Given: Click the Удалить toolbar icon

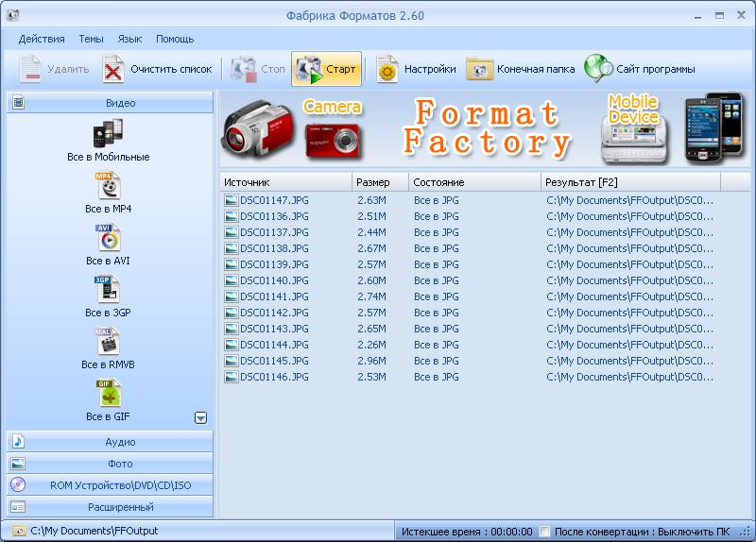Looking at the screenshot, I should (x=30, y=69).
